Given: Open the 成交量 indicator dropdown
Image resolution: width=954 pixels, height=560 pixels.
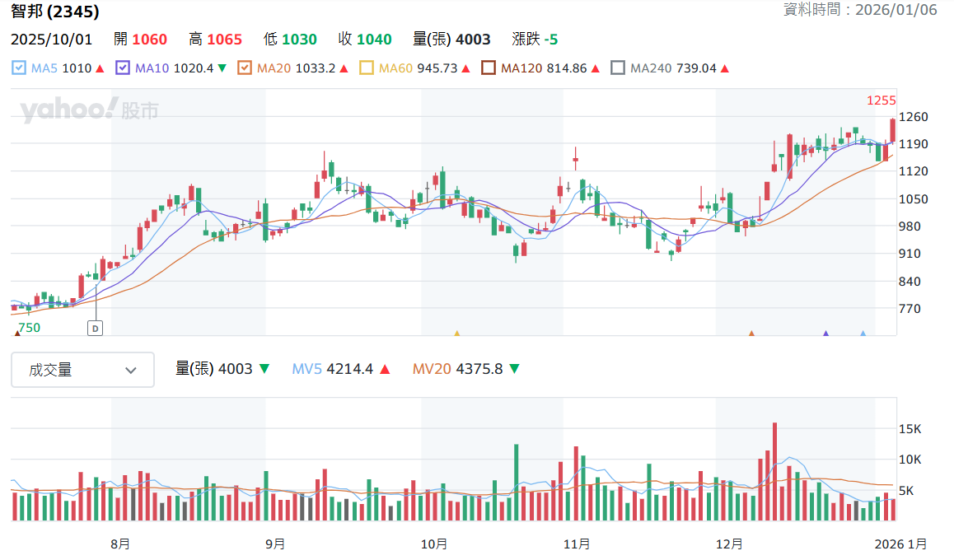Looking at the screenshot, I should [x=82, y=370].
